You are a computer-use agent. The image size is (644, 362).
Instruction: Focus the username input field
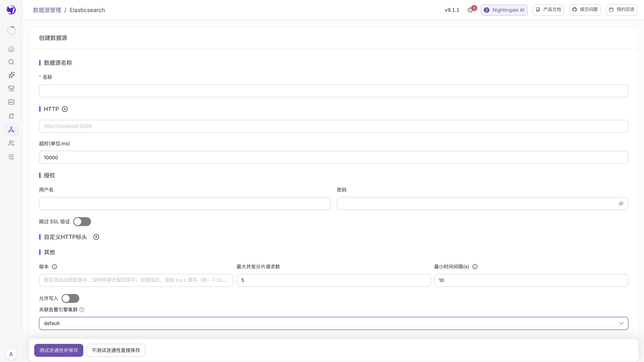click(x=185, y=204)
